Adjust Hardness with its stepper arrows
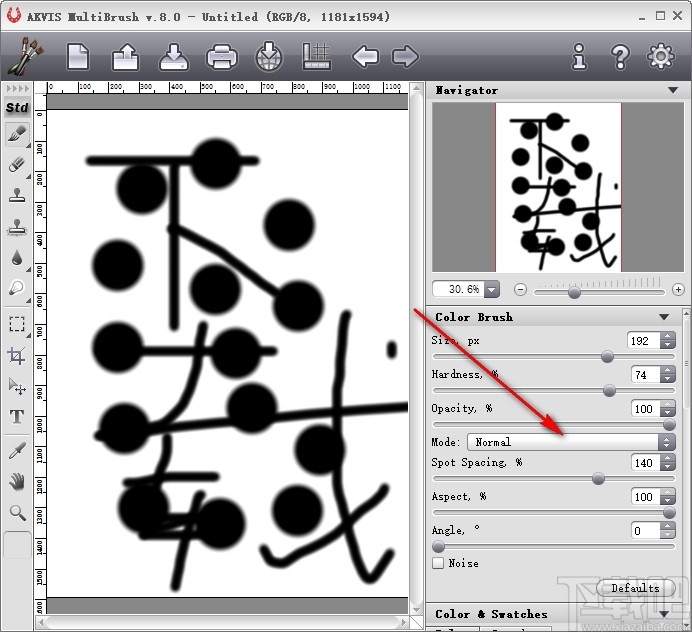Screen dimensions: 692x632 tap(668, 375)
